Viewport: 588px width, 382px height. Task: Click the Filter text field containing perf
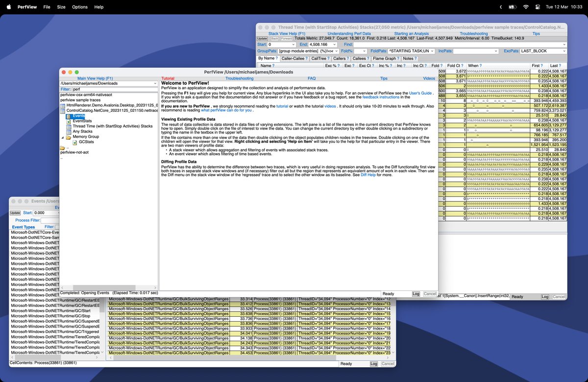tap(115, 89)
